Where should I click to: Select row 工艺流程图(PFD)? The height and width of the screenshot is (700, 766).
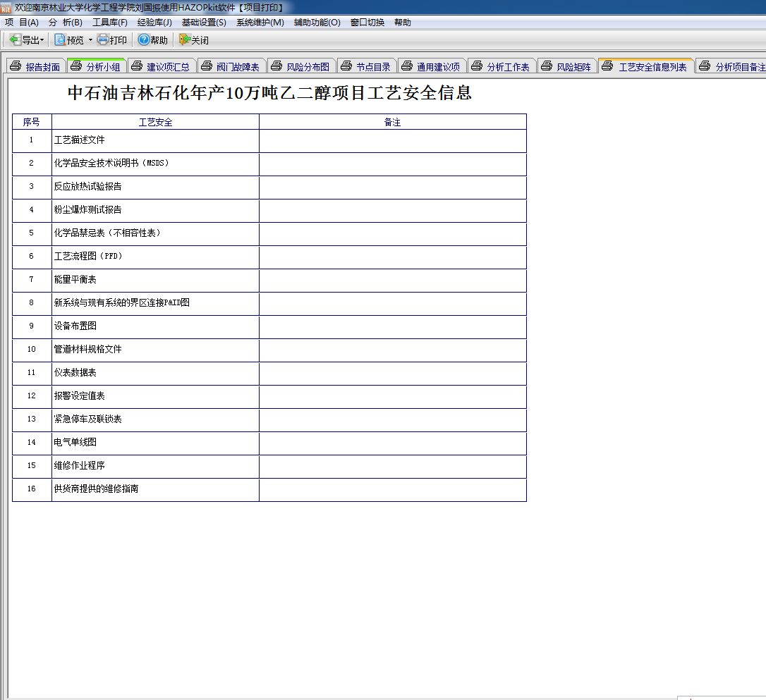point(269,257)
